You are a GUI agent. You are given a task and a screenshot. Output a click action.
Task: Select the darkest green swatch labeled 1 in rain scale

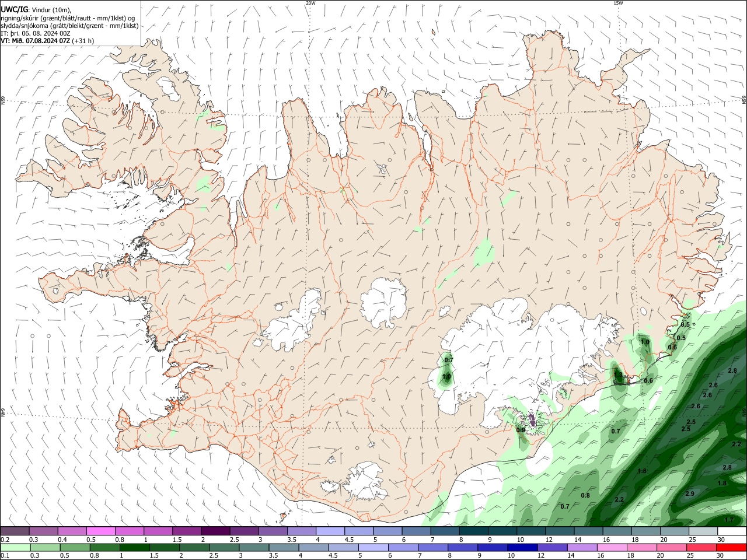pos(134,547)
